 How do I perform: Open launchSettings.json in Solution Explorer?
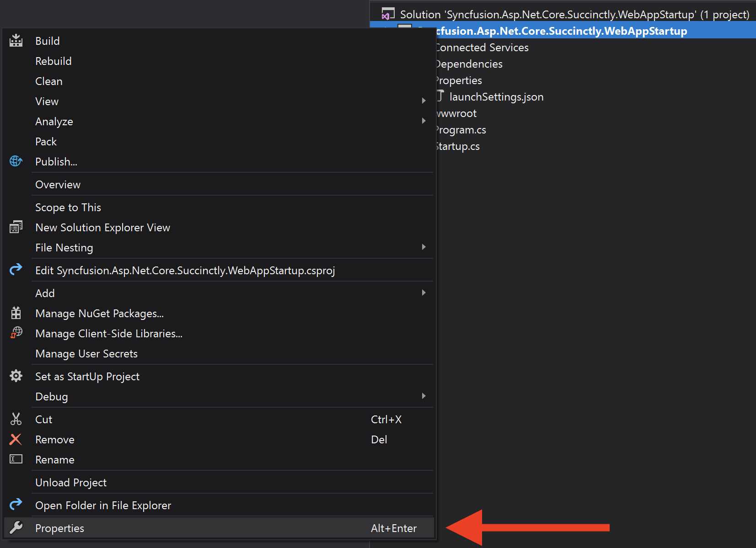coord(497,96)
